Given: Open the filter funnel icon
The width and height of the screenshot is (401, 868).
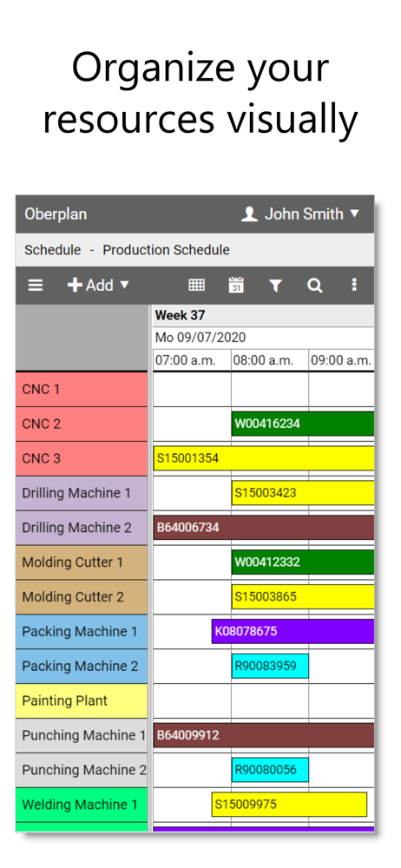Looking at the screenshot, I should pyautogui.click(x=275, y=286).
